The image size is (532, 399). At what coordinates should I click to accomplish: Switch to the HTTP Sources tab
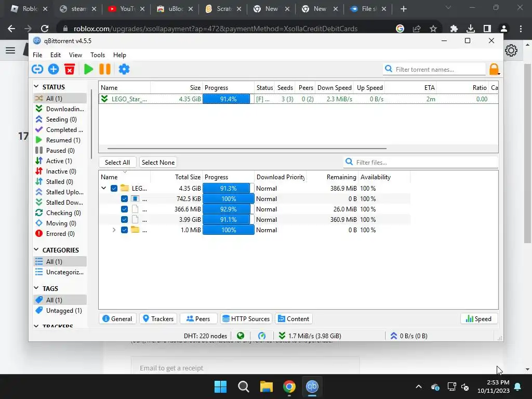click(x=246, y=319)
